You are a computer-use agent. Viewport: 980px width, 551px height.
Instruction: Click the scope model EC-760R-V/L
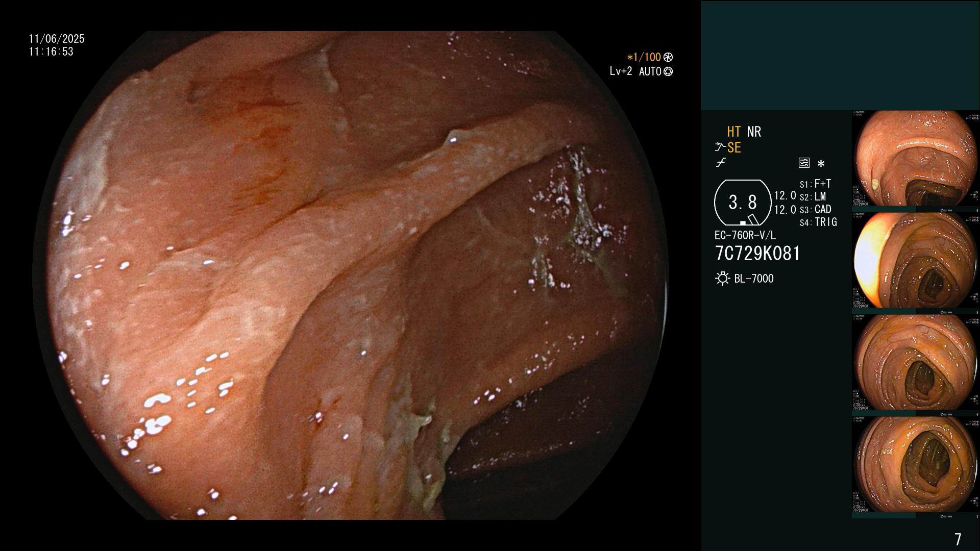tap(745, 235)
